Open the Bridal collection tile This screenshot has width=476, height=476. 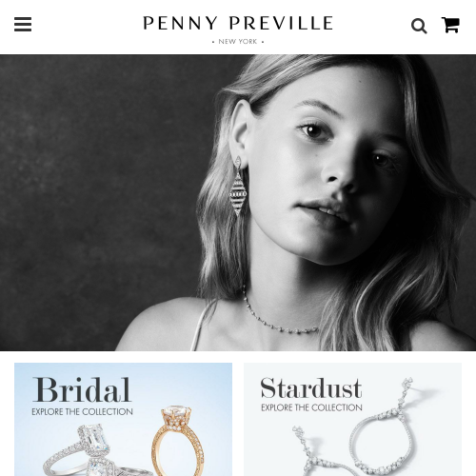click(x=123, y=419)
